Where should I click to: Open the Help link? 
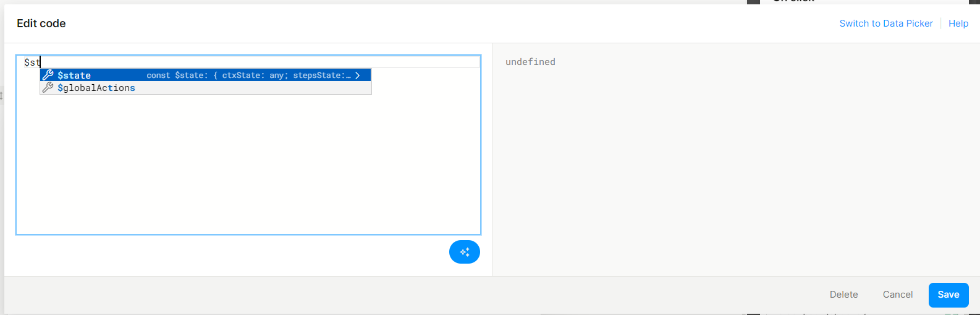click(x=958, y=24)
